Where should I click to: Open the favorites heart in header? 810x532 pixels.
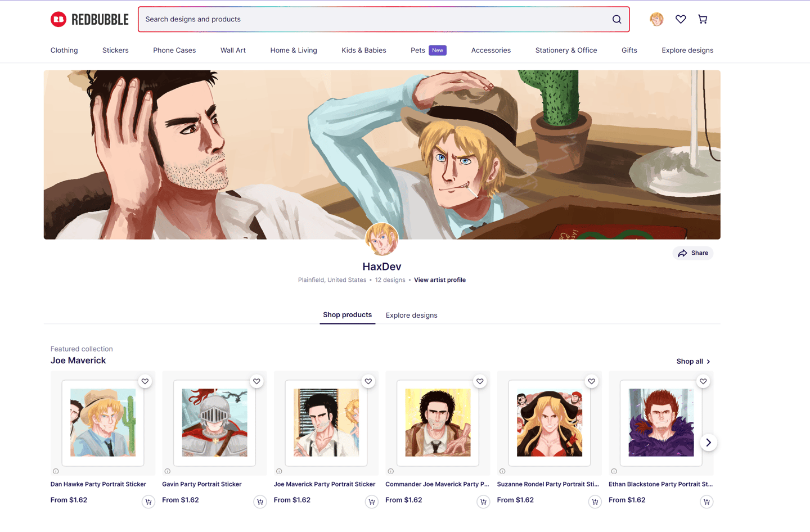click(x=681, y=19)
